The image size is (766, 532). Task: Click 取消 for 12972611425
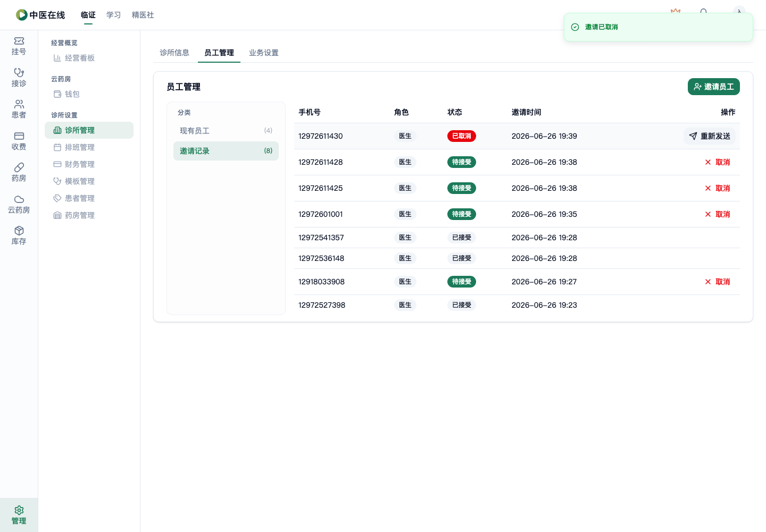718,188
